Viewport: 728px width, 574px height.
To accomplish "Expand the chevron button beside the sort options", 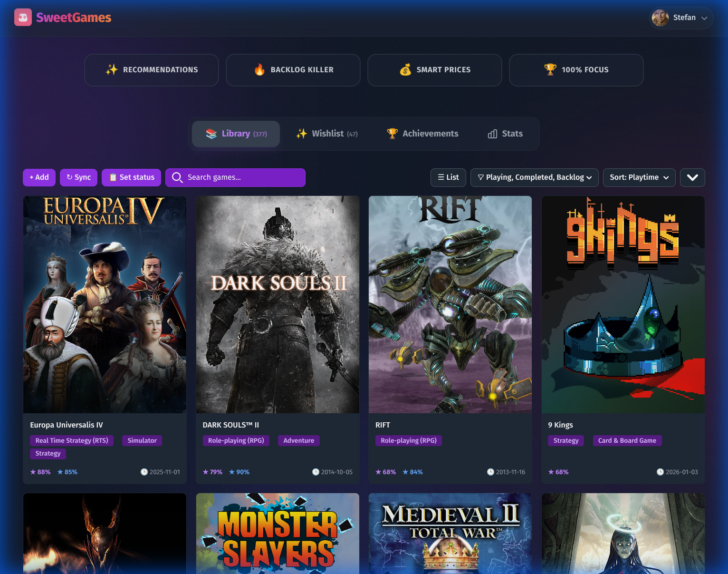I will click(x=692, y=177).
